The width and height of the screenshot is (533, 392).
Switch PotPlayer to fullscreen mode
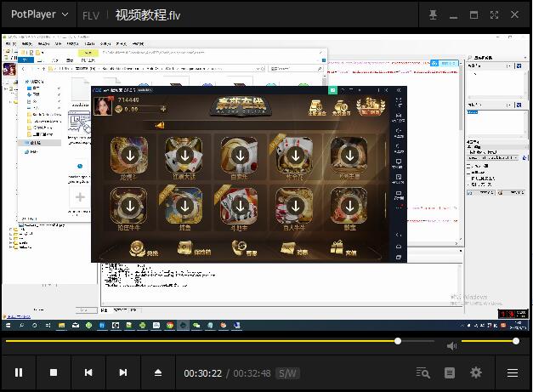point(494,14)
